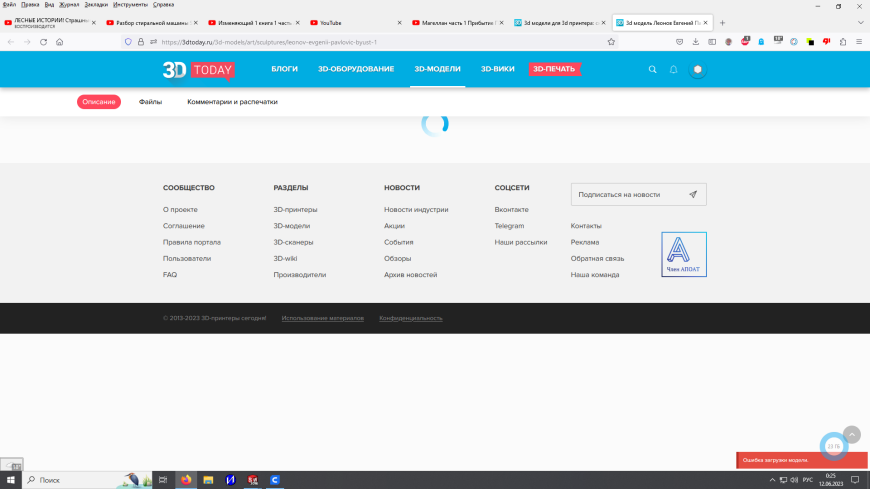The width and height of the screenshot is (870, 489).
Task: Click the Windows taskbar Поиск search box
Action: [x=87, y=480]
